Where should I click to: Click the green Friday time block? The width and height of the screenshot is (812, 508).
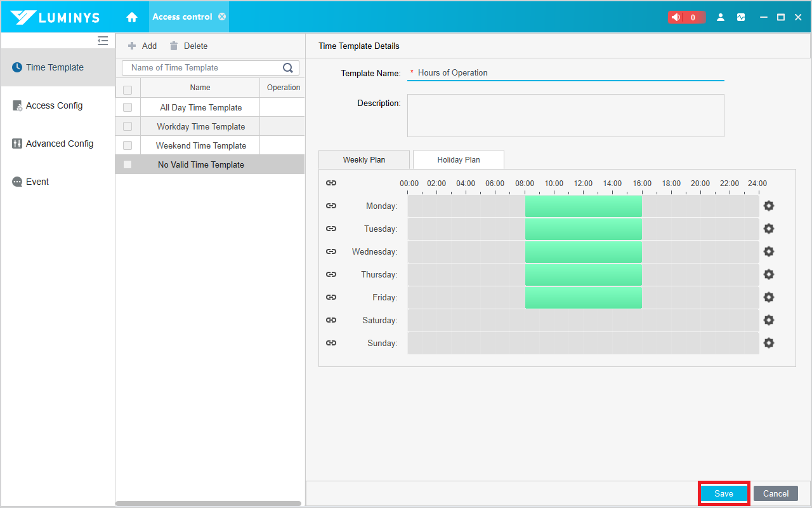point(583,297)
